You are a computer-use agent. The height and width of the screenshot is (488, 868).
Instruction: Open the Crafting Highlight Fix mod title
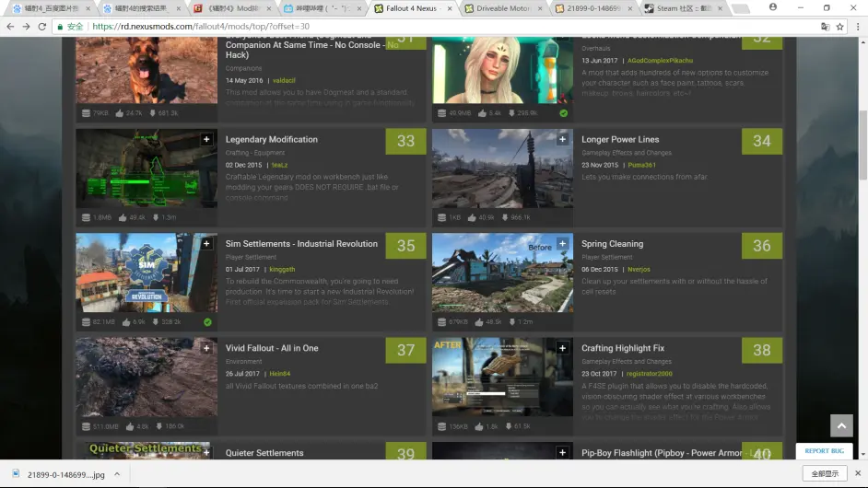point(623,348)
